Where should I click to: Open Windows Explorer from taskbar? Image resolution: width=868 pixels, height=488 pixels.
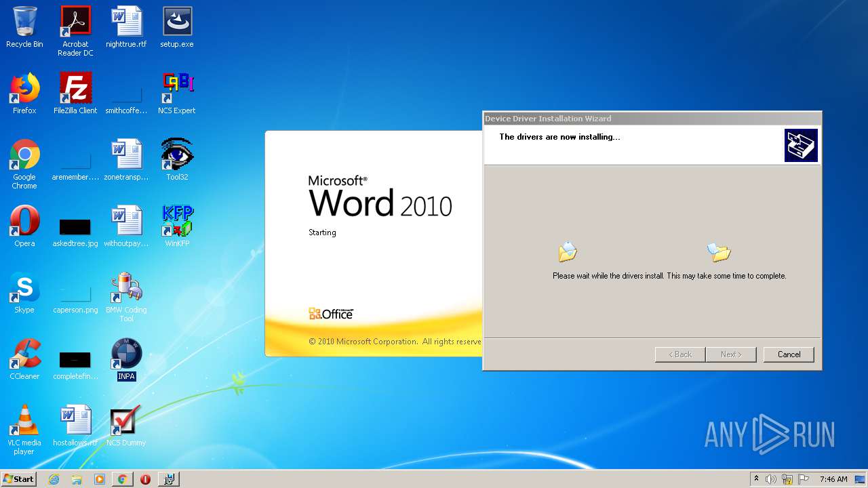[x=77, y=479]
